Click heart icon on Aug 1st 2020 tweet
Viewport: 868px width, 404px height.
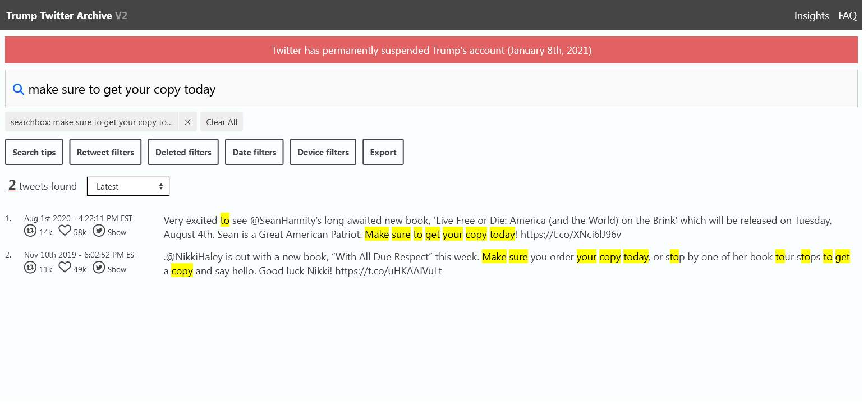pyautogui.click(x=65, y=231)
